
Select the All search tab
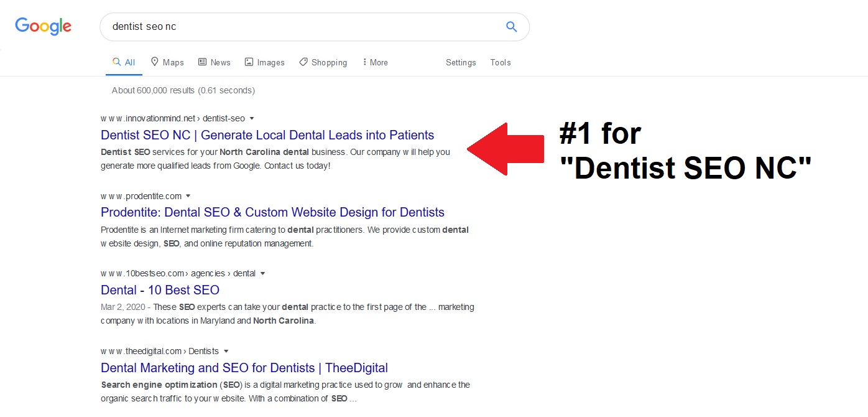tap(124, 62)
